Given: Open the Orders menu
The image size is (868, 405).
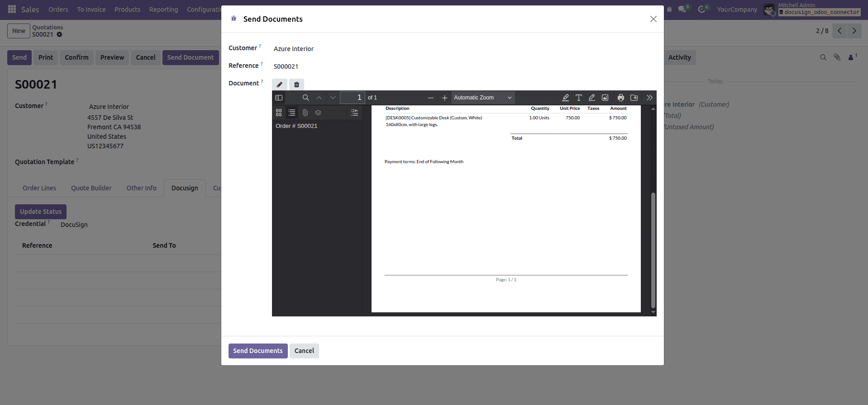Looking at the screenshot, I should pyautogui.click(x=58, y=9).
